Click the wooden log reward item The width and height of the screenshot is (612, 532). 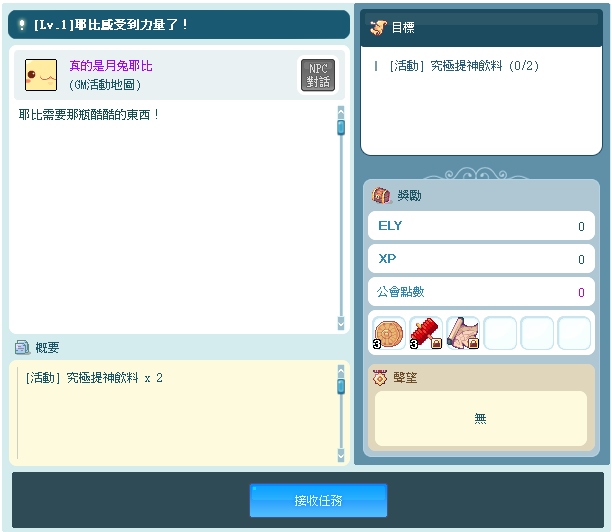(x=388, y=333)
